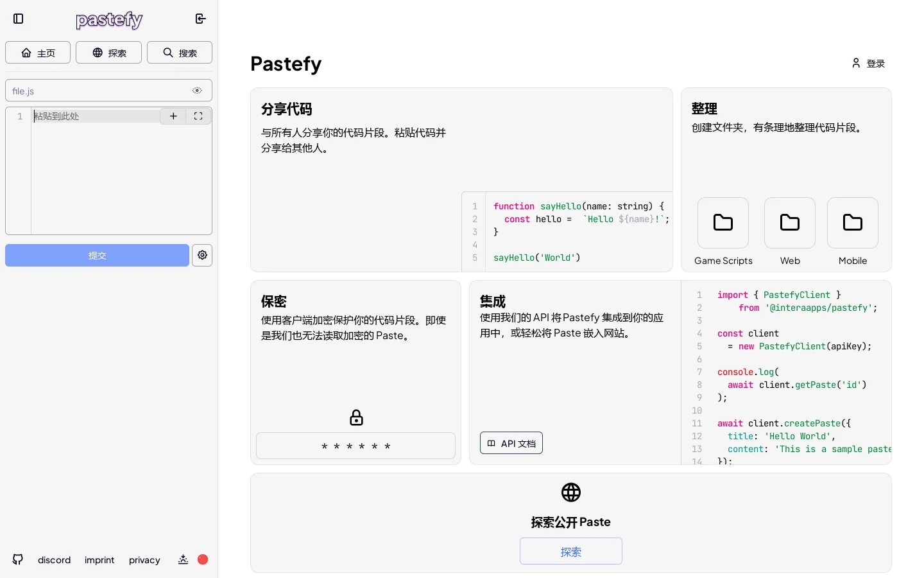Open the API 文档 button
The height and width of the screenshot is (578, 924).
511,443
